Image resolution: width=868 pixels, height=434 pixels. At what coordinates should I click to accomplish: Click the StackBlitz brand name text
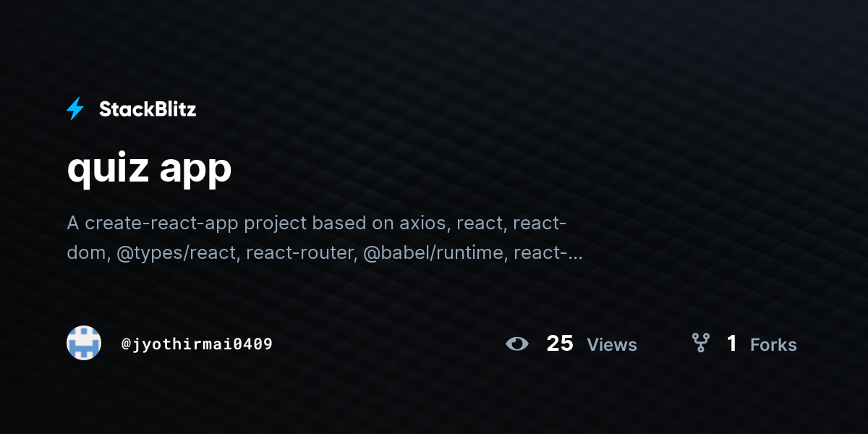148,109
